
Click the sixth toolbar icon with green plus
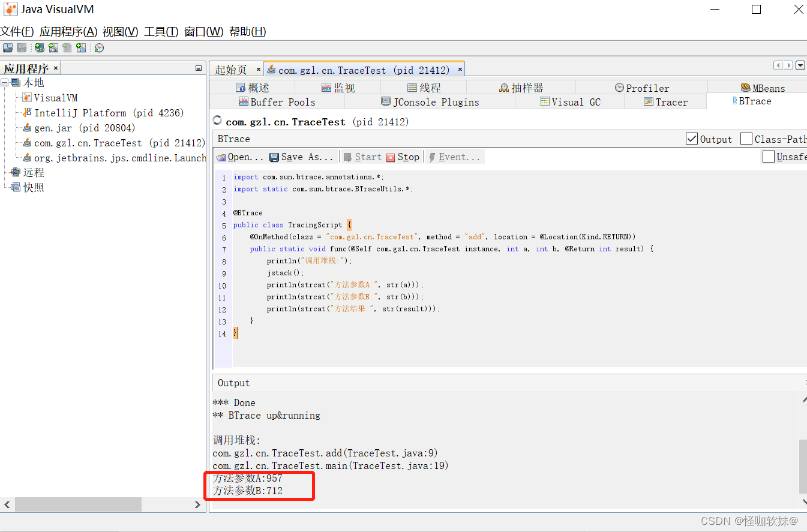[x=81, y=48]
